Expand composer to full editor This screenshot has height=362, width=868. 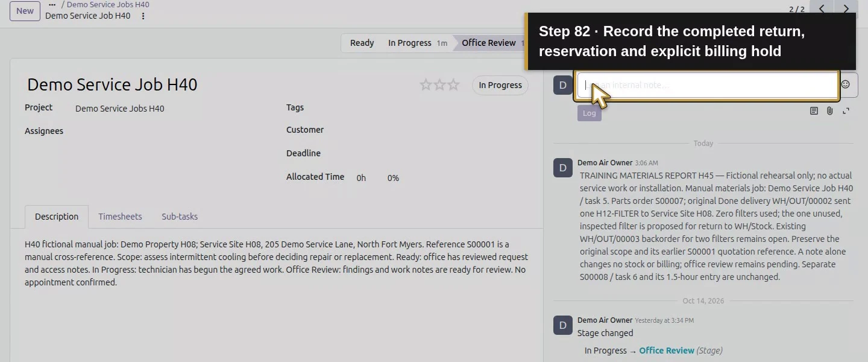pyautogui.click(x=846, y=111)
